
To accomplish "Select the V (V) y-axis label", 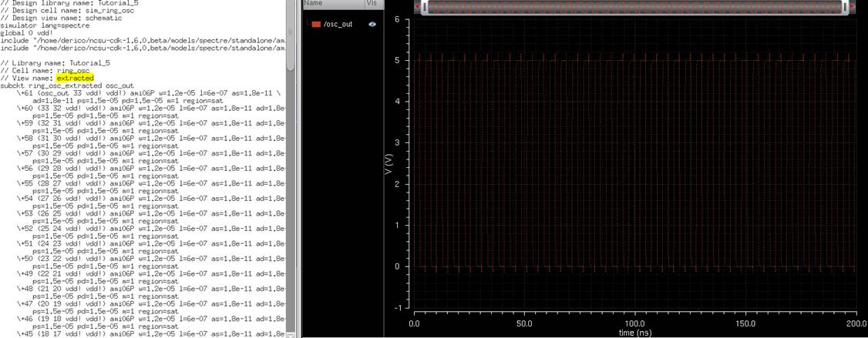I will coord(389,164).
